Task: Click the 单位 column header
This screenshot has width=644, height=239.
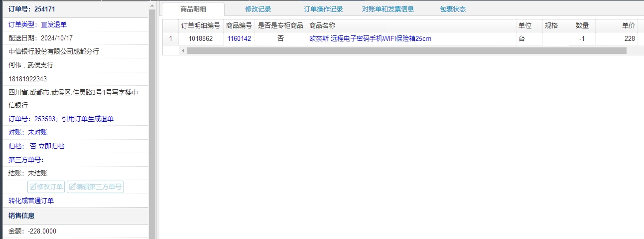Action: pyautogui.click(x=529, y=25)
